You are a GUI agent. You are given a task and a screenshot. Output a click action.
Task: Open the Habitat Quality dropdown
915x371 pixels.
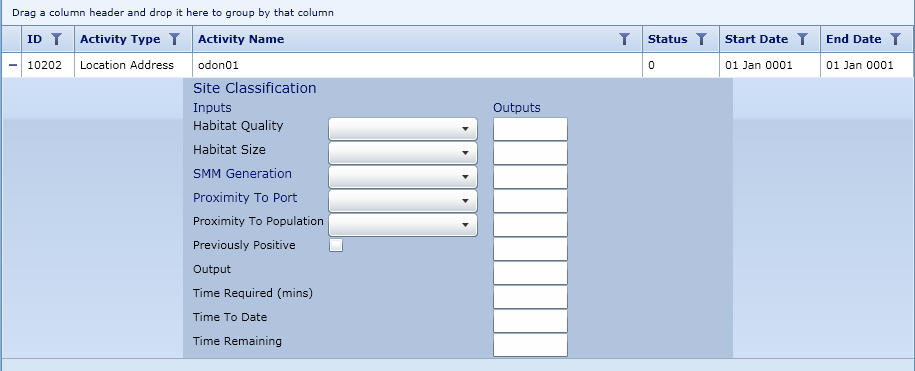[403, 129]
